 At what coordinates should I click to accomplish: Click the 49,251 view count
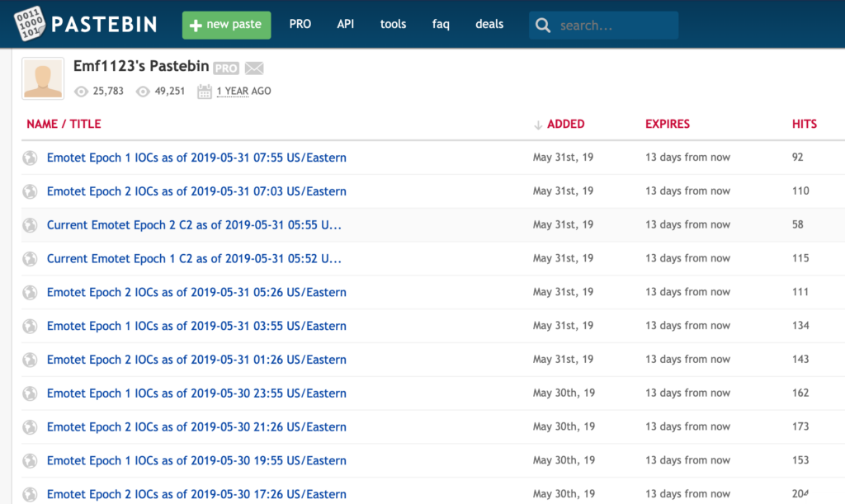click(170, 91)
